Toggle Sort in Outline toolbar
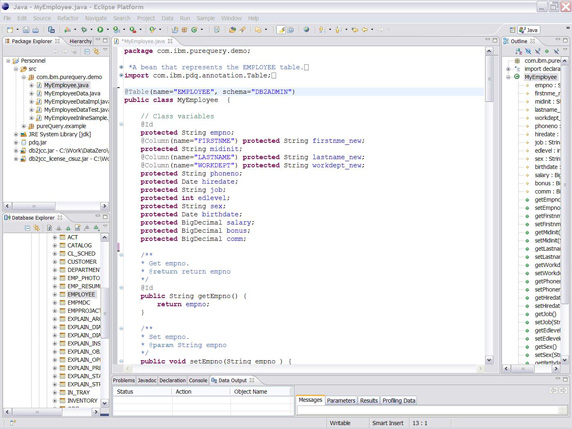The height and width of the screenshot is (429, 572). [518, 51]
